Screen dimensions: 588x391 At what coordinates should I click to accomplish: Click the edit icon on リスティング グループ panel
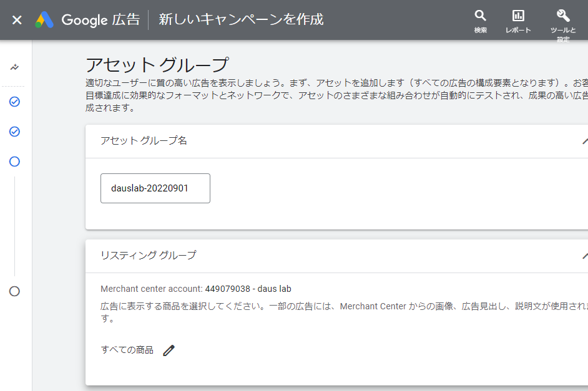(584, 255)
